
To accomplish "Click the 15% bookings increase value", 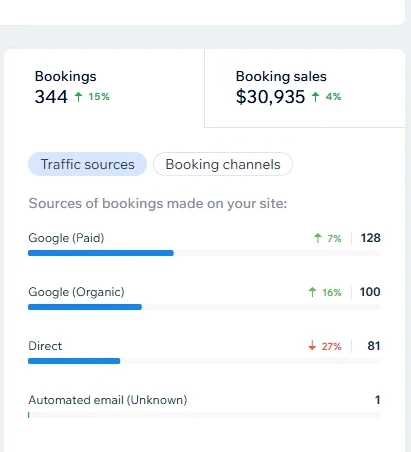I will click(x=99, y=97).
